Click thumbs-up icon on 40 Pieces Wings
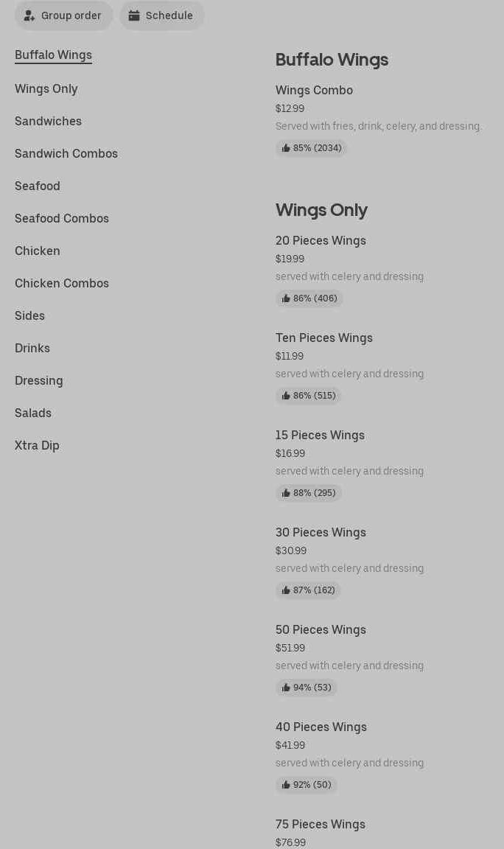 tap(286, 785)
